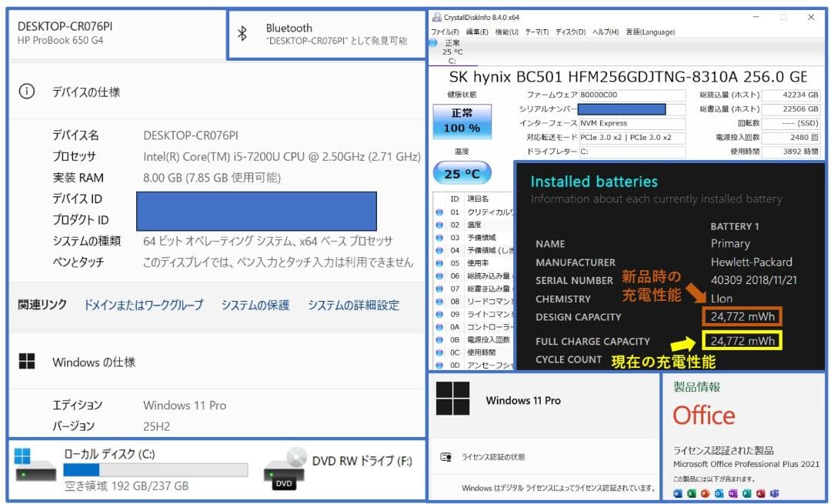Image resolution: width=831 pixels, height=504 pixels.
Task: Click the Word icon in Office product info
Action: pos(678,493)
